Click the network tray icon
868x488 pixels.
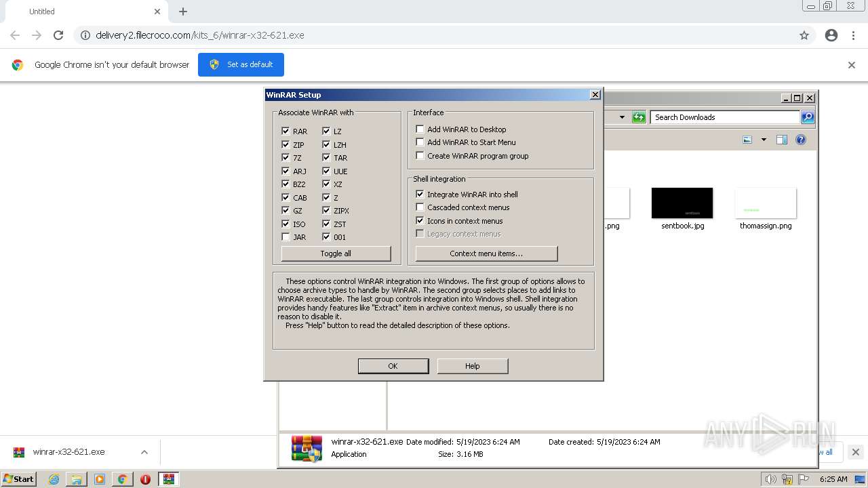[x=787, y=479]
